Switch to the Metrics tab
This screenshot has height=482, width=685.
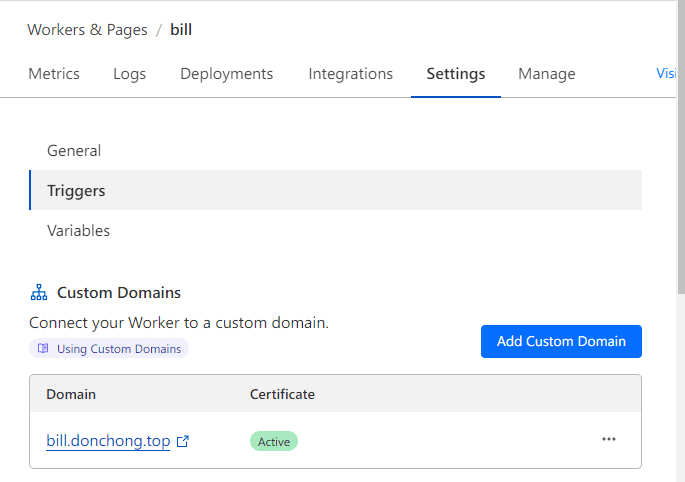54,74
